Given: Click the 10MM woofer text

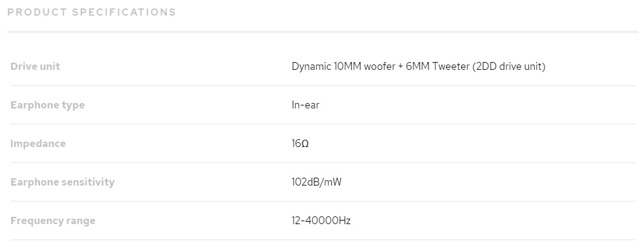Looking at the screenshot, I should tap(365, 66).
